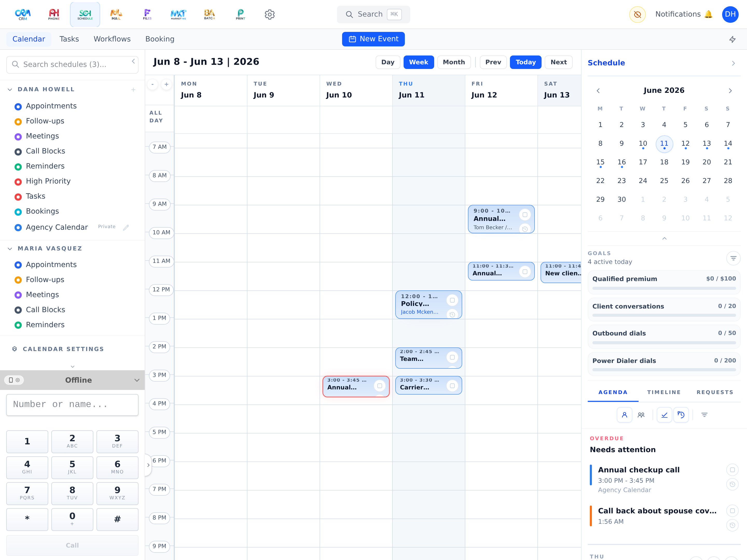Toggle history clock icon in agenda toolbar
The image size is (747, 560).
click(681, 415)
